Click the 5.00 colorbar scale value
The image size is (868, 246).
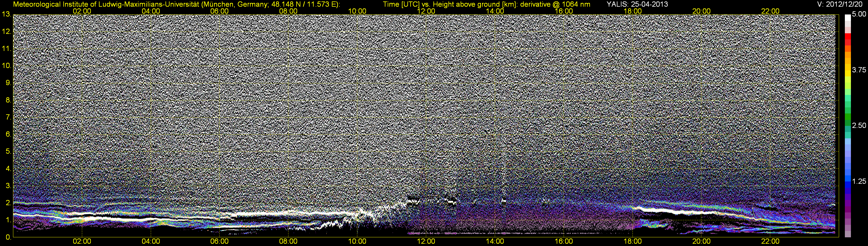point(859,14)
